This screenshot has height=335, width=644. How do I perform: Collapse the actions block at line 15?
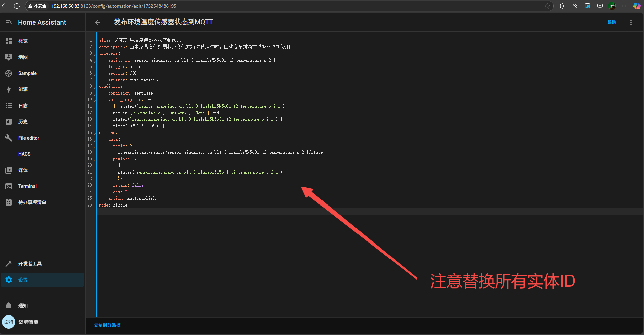point(95,133)
